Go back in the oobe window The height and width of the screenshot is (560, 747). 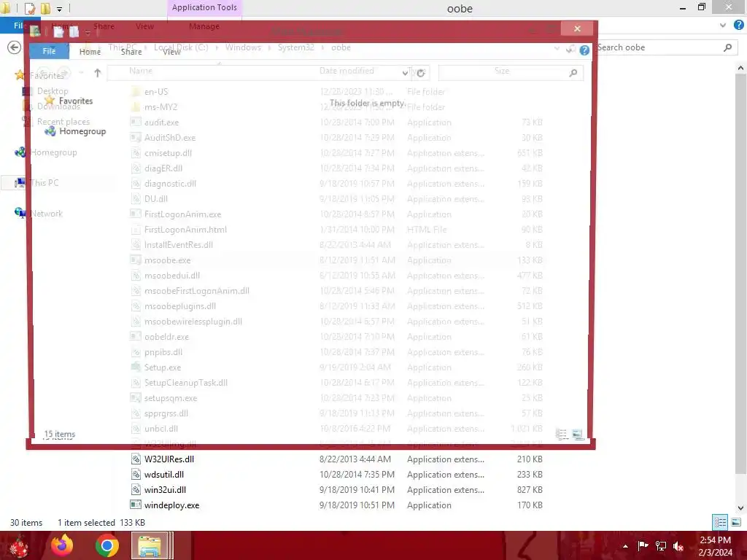[15, 47]
